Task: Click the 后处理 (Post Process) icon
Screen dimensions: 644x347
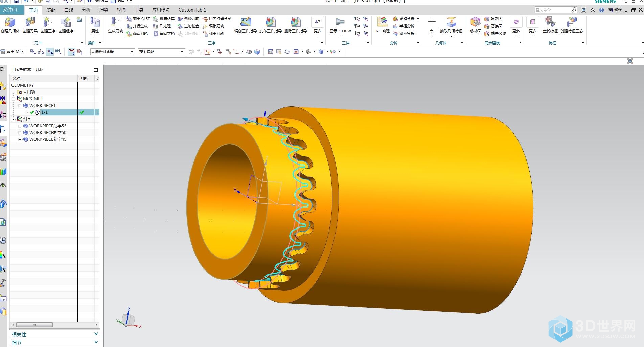Action: coord(156,26)
